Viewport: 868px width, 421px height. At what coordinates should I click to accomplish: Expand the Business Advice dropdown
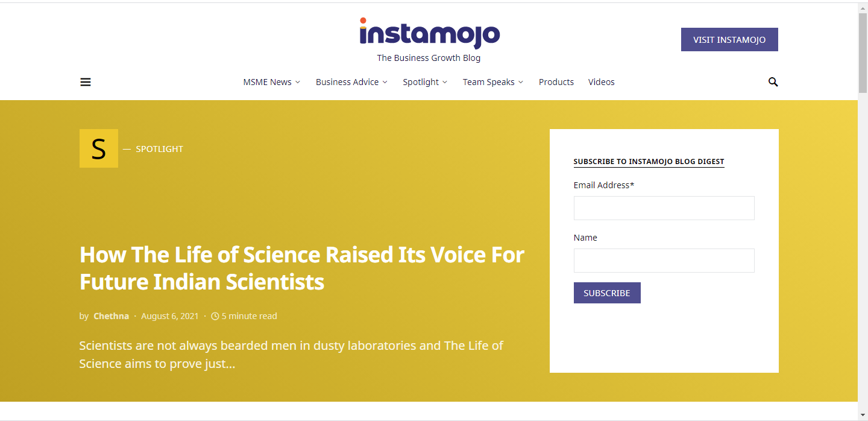pyautogui.click(x=351, y=82)
